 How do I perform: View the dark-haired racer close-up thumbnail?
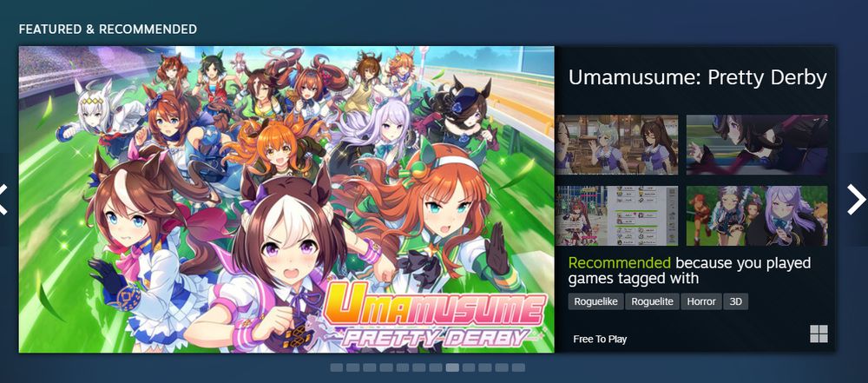pos(757,145)
